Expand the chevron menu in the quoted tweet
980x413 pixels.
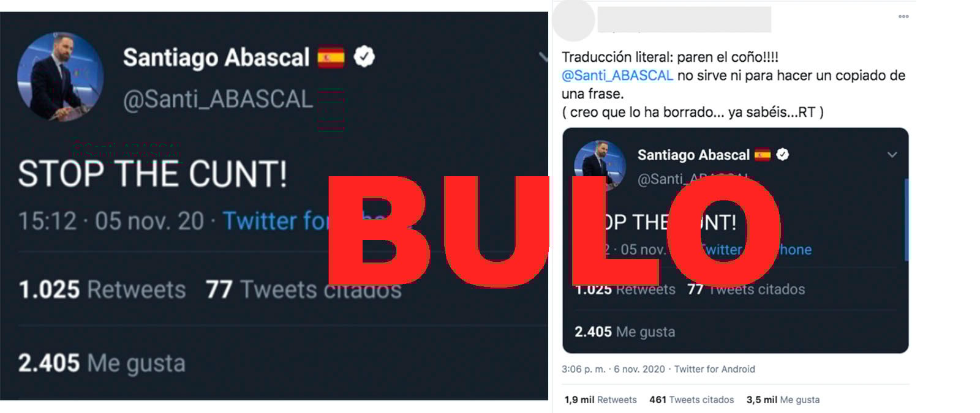pos(892,155)
